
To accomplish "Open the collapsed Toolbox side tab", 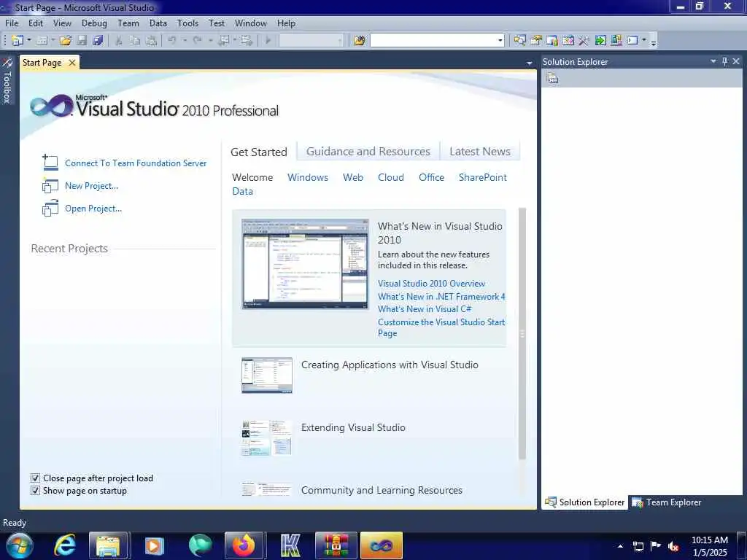I will [x=7, y=80].
